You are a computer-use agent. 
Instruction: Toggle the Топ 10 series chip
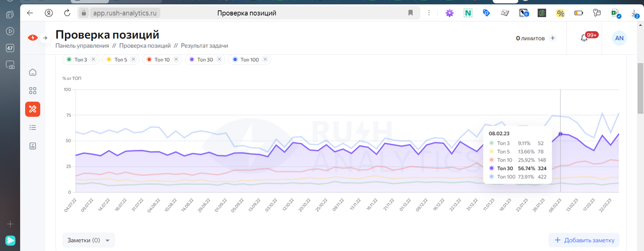162,60
